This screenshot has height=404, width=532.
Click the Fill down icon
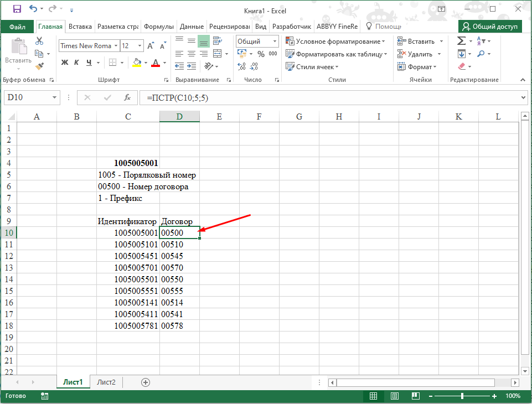[x=462, y=54]
